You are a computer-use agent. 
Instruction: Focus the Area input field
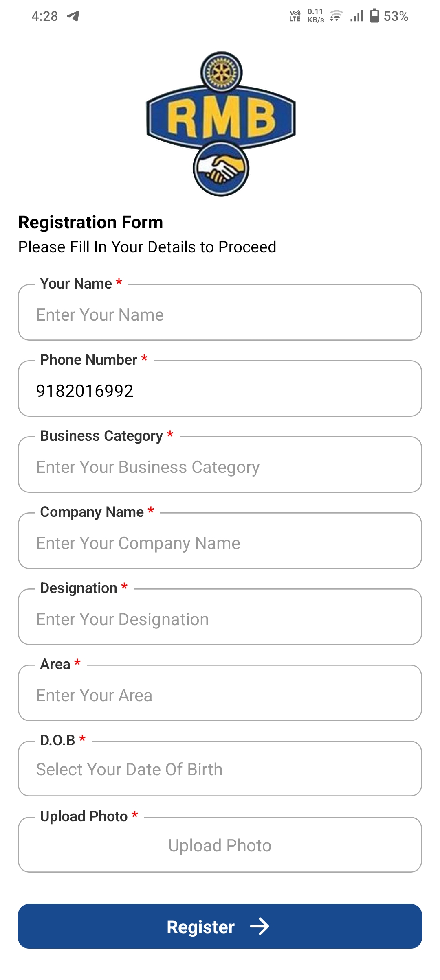point(220,695)
